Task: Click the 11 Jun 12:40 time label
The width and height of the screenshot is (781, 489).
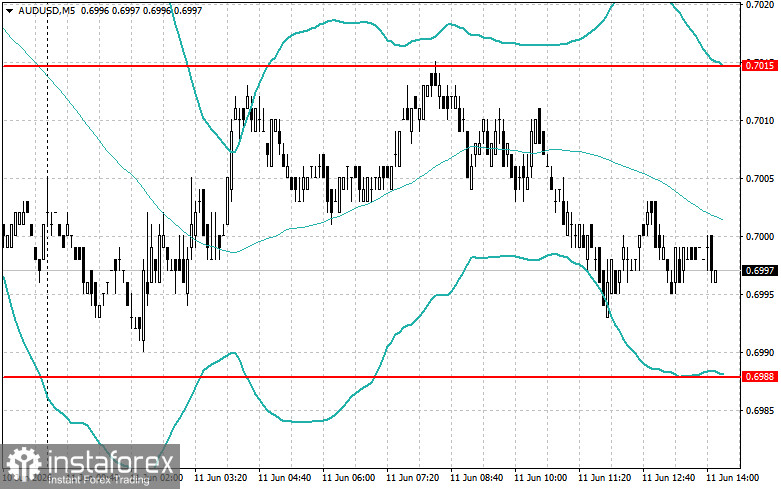Action: point(668,478)
